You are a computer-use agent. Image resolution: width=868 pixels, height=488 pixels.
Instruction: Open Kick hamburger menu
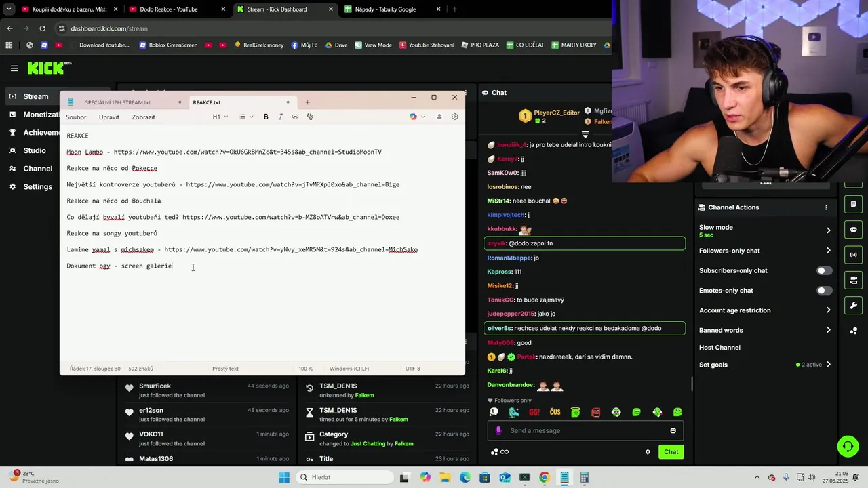click(14, 68)
